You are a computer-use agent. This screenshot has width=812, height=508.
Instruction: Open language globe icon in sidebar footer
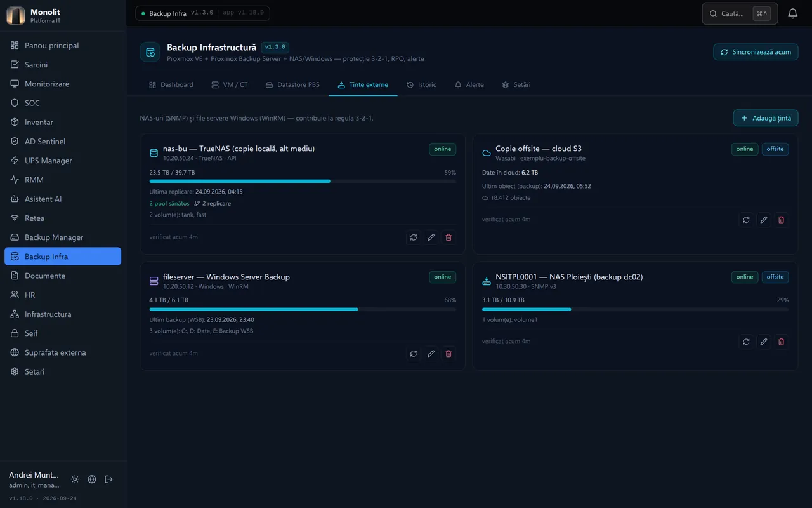pyautogui.click(x=92, y=479)
